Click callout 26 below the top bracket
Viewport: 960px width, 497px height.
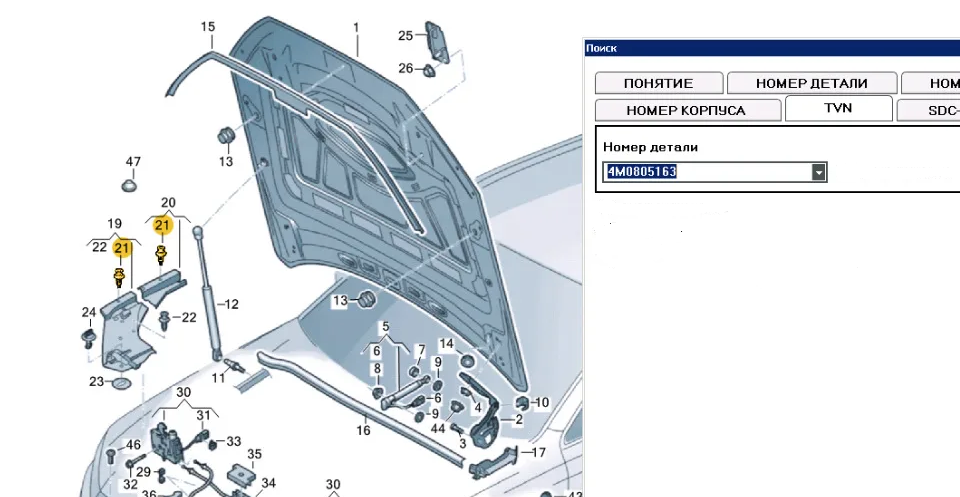pyautogui.click(x=405, y=68)
